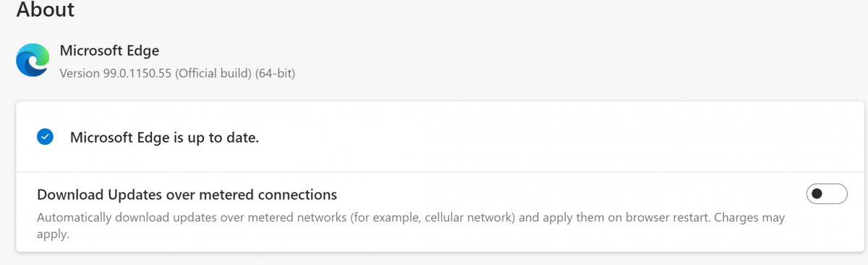This screenshot has width=868, height=265.
Task: Click the Version 99.0.1150.55 text
Action: click(116, 73)
